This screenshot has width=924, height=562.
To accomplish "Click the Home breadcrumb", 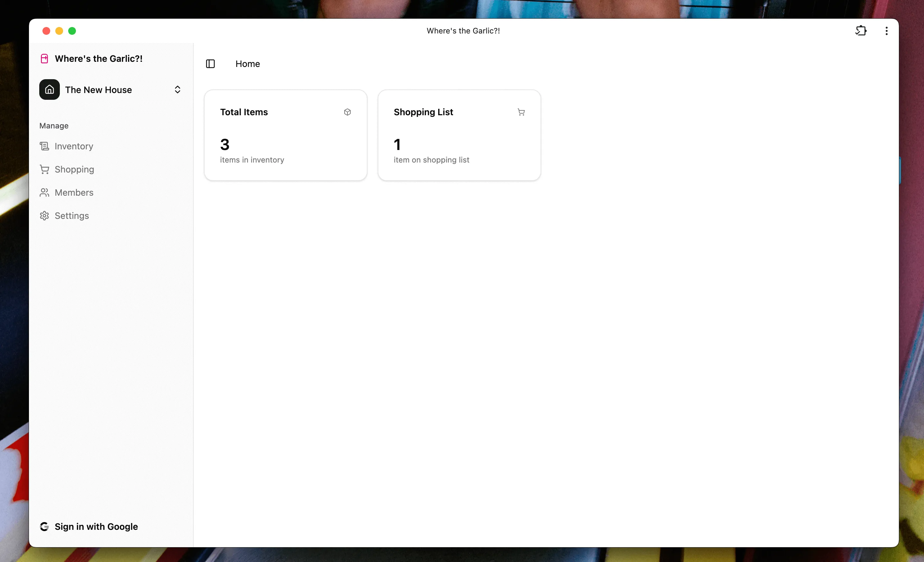I will pos(247,64).
